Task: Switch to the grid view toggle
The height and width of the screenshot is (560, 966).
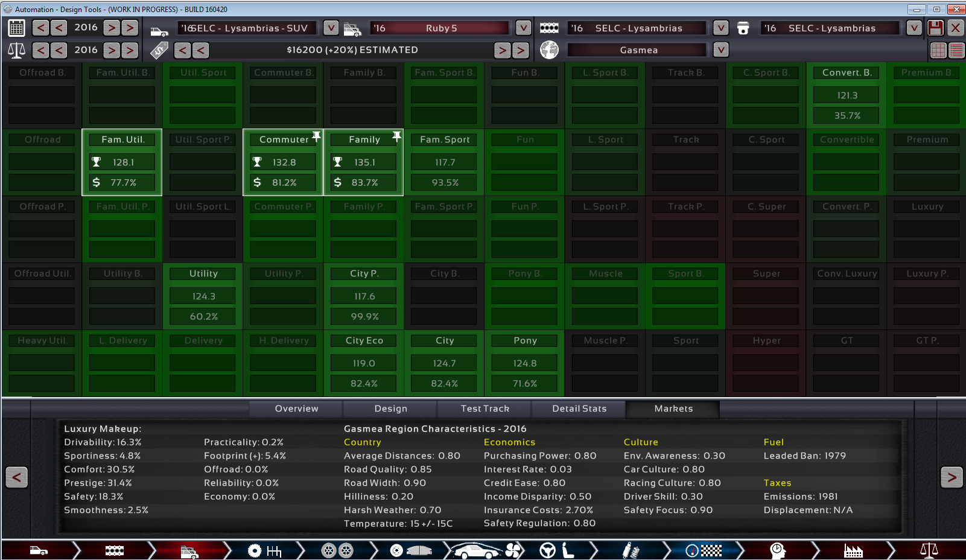Action: tap(938, 50)
